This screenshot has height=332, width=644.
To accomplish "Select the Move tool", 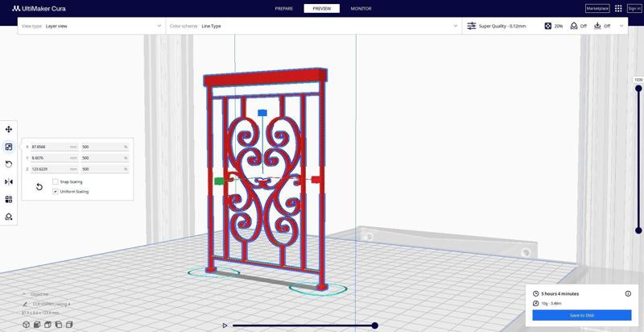I will point(9,130).
